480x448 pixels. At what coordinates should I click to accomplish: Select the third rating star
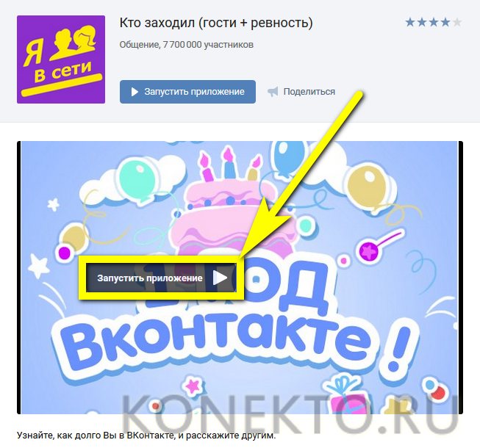(434, 22)
